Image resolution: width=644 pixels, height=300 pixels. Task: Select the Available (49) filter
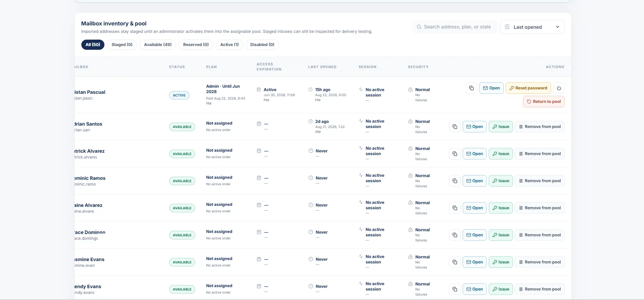[x=158, y=45]
